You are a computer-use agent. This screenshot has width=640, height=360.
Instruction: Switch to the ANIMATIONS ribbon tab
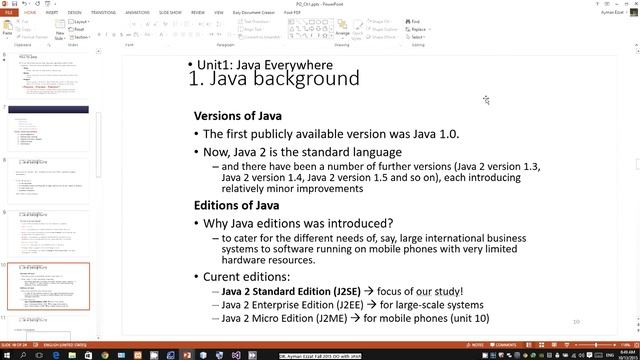click(x=137, y=13)
